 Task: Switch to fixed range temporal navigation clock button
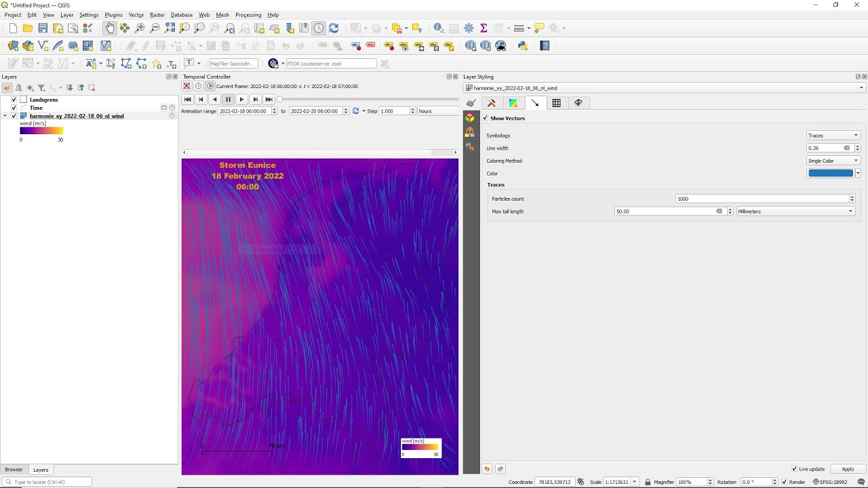[x=199, y=86]
